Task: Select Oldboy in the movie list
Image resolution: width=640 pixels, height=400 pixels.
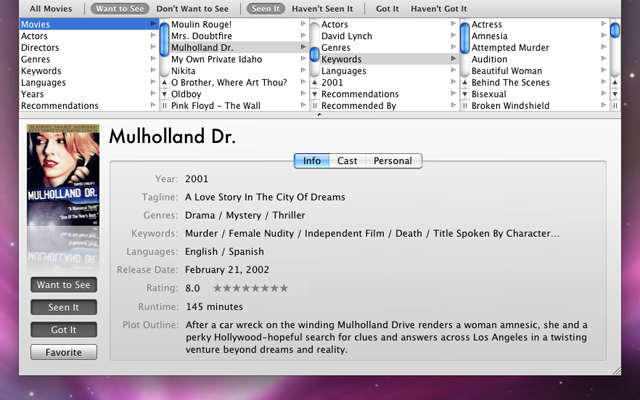Action: click(x=187, y=94)
